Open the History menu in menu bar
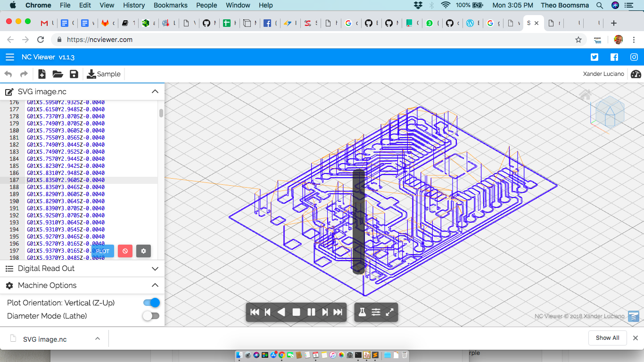 tap(134, 5)
